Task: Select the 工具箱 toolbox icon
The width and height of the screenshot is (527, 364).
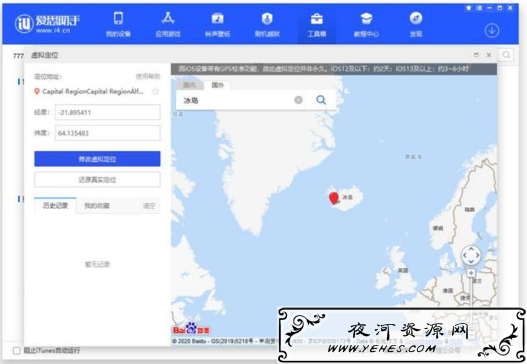Action: (x=317, y=19)
